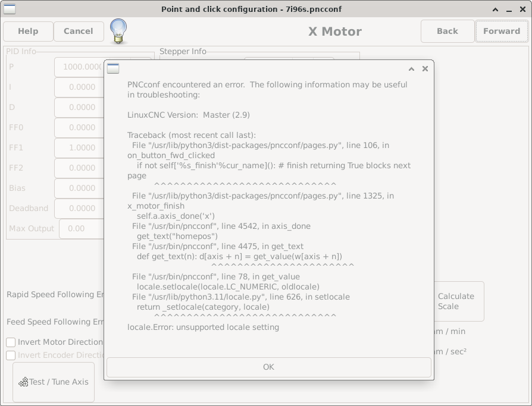Select the Deadband value field

[80, 209]
